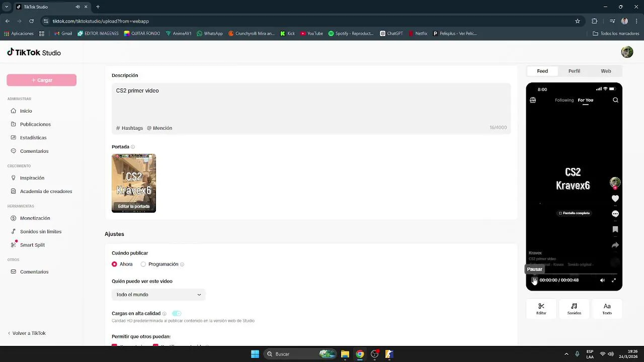Click For You in the phone preview
The height and width of the screenshot is (362, 644).
[x=585, y=100]
